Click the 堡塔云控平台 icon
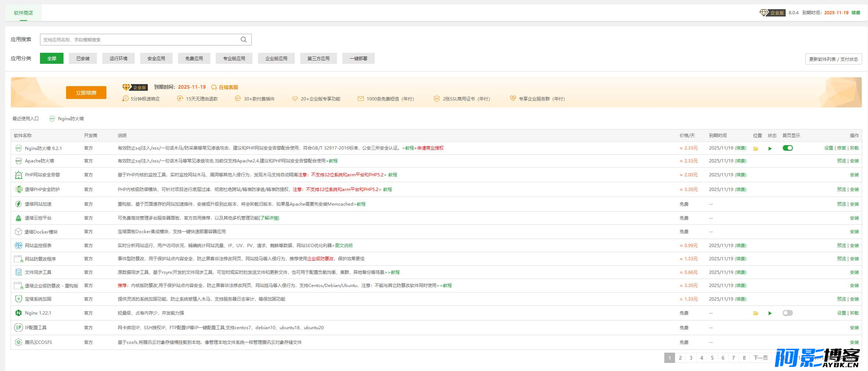 tap(18, 218)
